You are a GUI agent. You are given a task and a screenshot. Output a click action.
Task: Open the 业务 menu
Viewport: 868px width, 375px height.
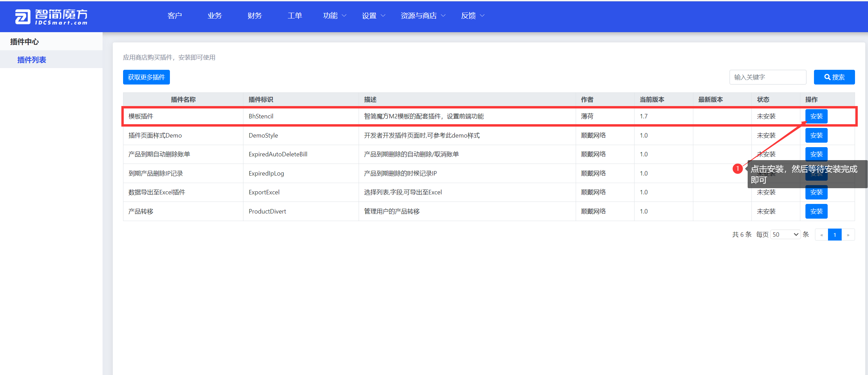215,16
